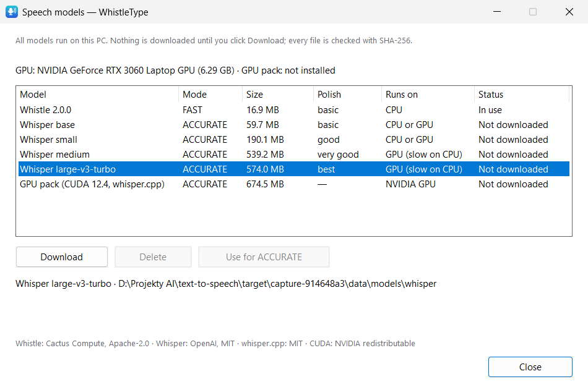Viewport: 588px width, 387px height.
Task: Click the SHA-256 info text at top
Action: (x=214, y=40)
